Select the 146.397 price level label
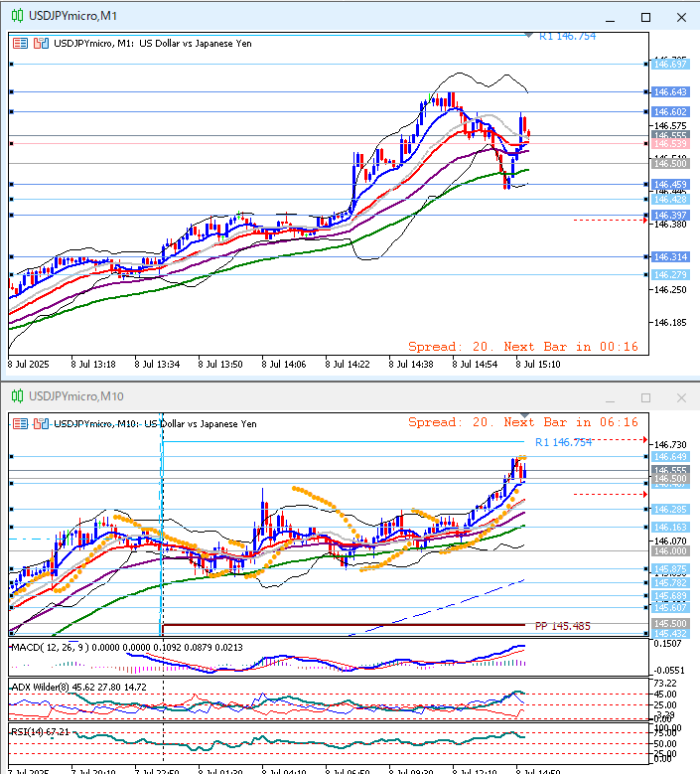Viewport: 700px width, 774px height. pos(670,216)
